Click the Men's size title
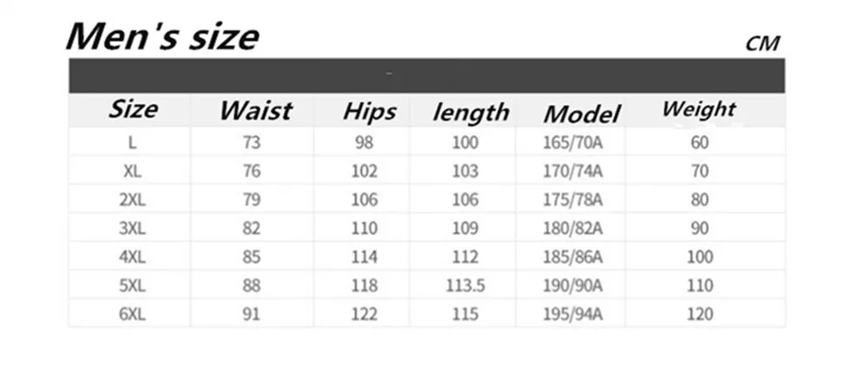This screenshot has width=868, height=365. pyautogui.click(x=162, y=36)
